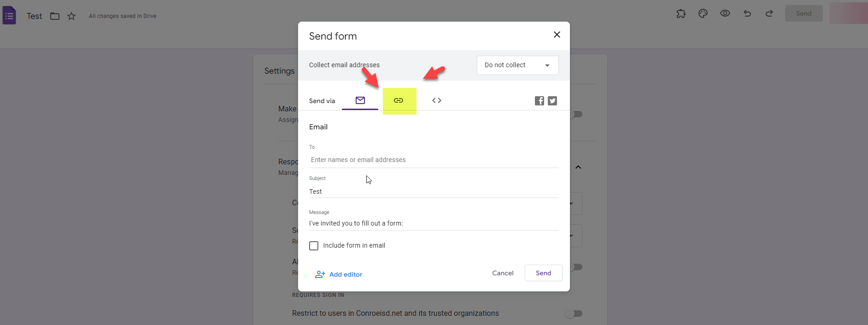Switch to the link sharing tab

pos(399,100)
